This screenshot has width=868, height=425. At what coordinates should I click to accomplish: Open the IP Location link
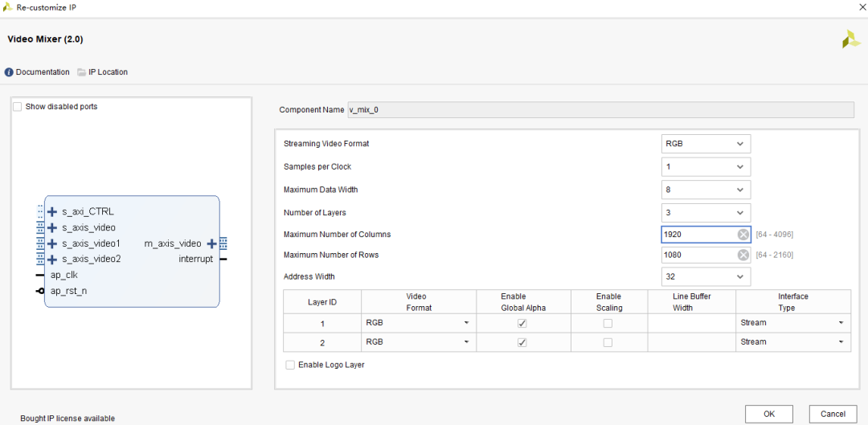click(x=102, y=72)
